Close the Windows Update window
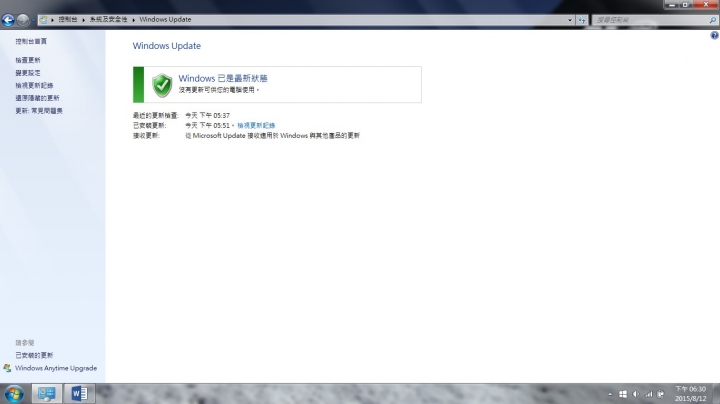The image size is (720, 404). pos(706,5)
